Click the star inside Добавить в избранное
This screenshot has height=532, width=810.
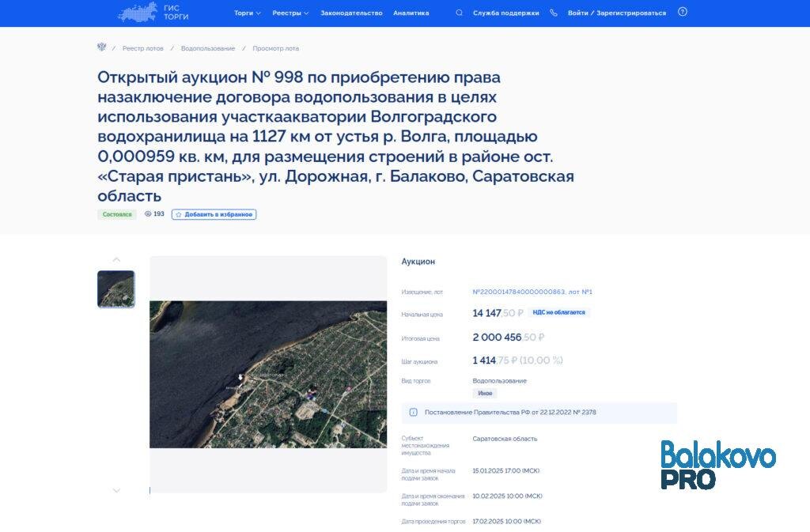coord(179,214)
